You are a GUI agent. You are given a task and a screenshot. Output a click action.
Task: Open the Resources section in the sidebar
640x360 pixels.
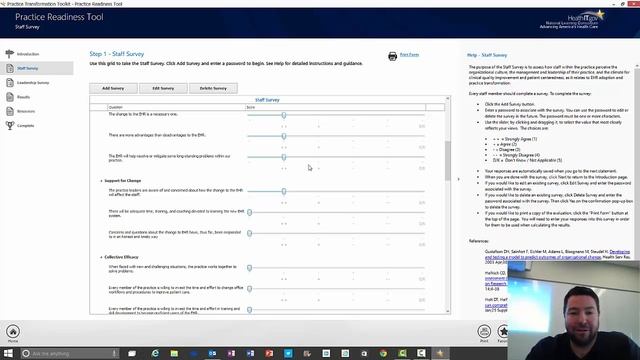click(26, 111)
